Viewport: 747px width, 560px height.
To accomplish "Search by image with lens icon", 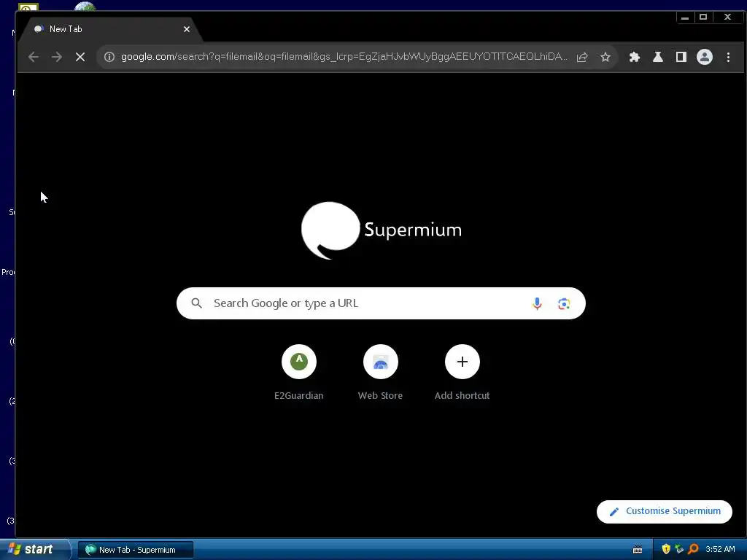I will click(x=564, y=304).
